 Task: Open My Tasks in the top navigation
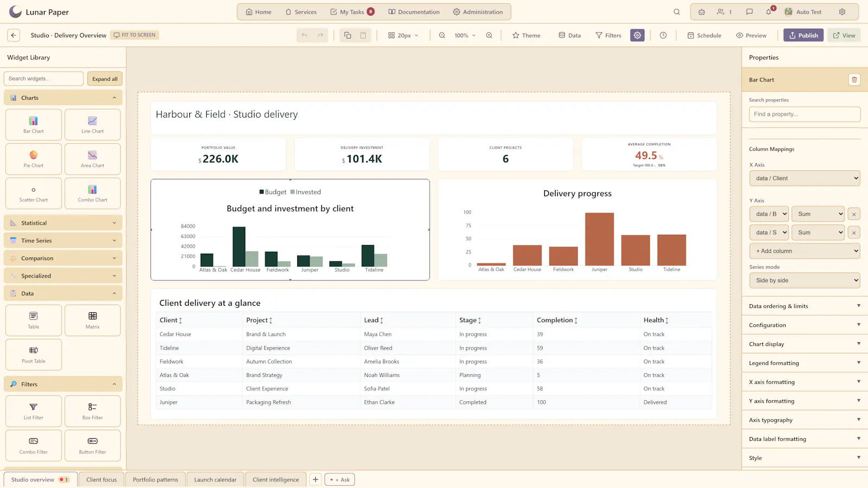click(x=352, y=12)
